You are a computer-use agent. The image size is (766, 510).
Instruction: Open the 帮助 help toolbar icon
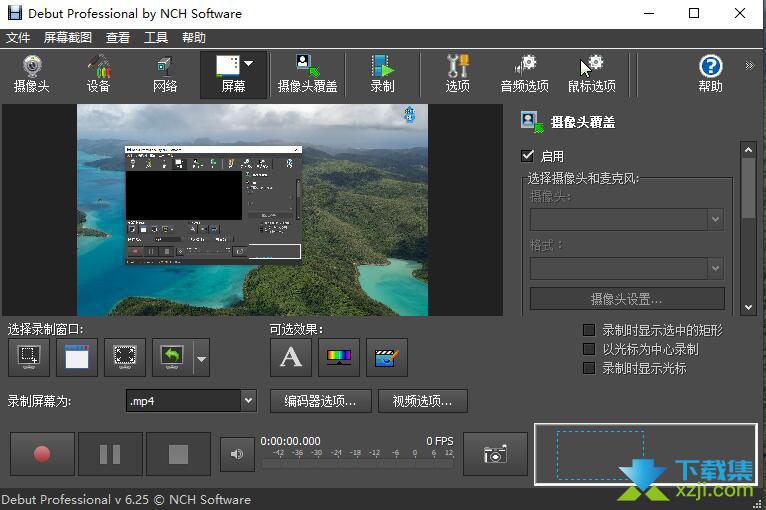tap(710, 75)
